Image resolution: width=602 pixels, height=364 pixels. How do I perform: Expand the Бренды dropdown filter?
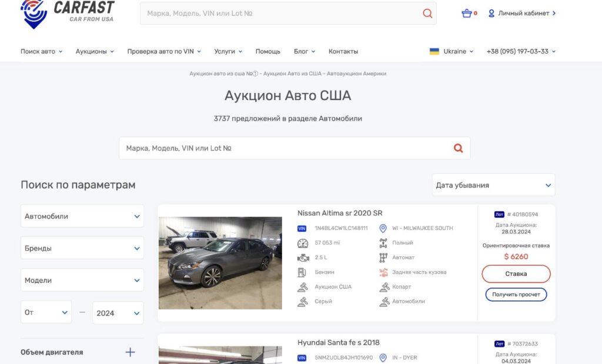click(82, 248)
